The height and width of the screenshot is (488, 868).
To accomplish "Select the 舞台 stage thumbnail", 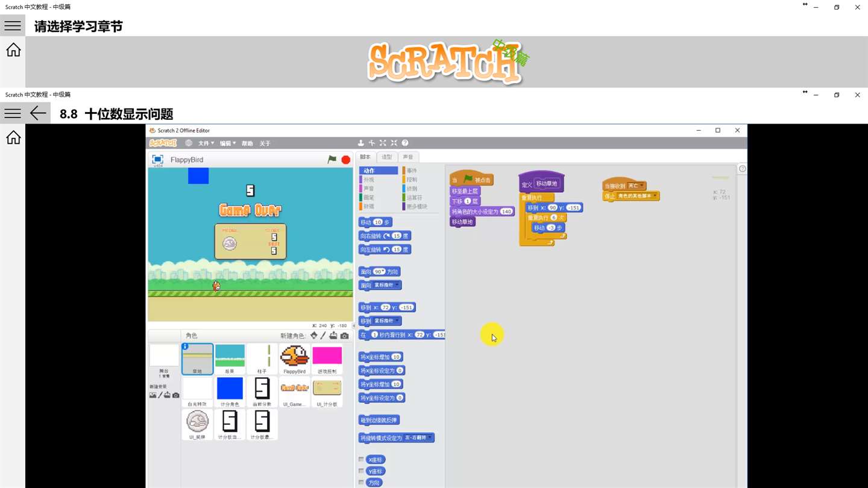I will pyautogui.click(x=164, y=361).
